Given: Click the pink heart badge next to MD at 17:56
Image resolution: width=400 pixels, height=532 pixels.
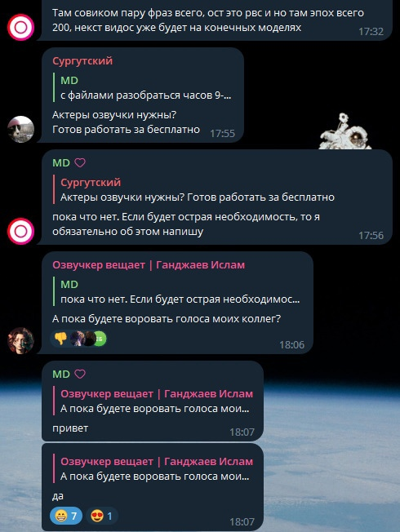Looking at the screenshot, I should tap(80, 163).
